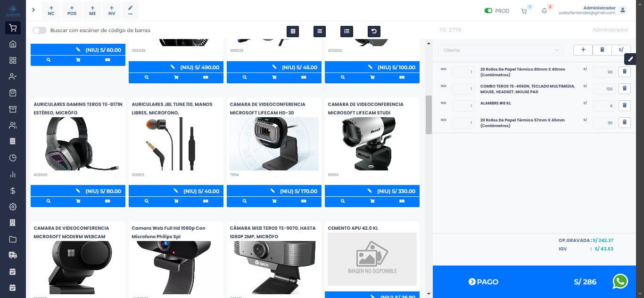Open the POS shortcut tab
Image resolution: width=644 pixels, height=298 pixels.
72,10
